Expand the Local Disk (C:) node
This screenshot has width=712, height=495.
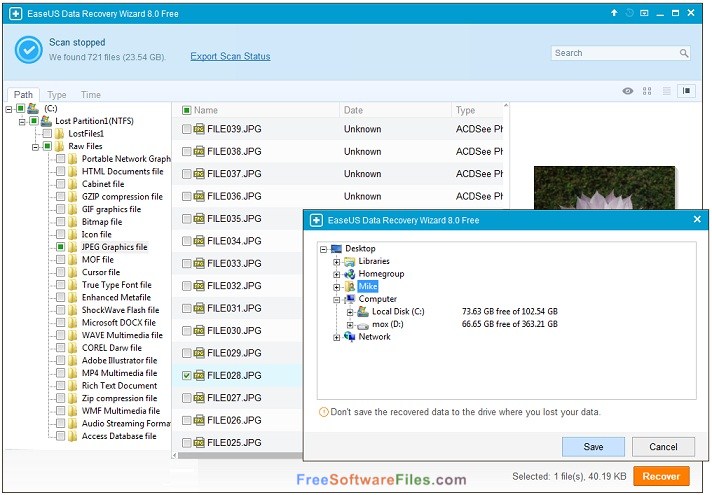tap(350, 312)
